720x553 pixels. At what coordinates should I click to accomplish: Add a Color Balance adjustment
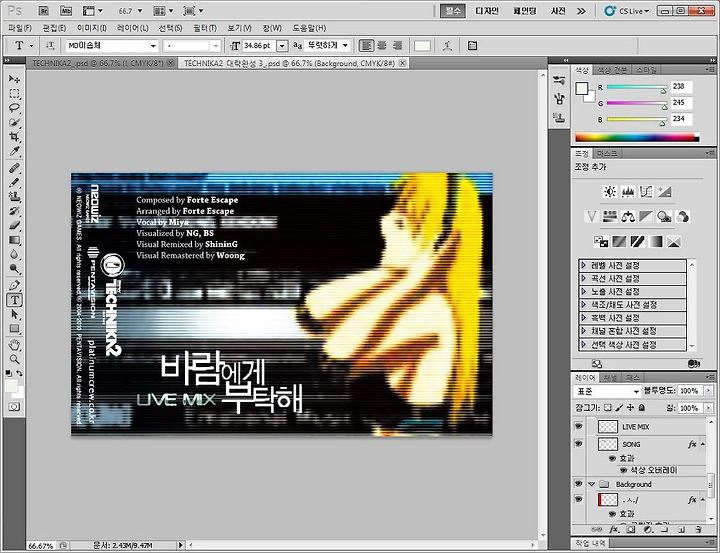[x=628, y=216]
